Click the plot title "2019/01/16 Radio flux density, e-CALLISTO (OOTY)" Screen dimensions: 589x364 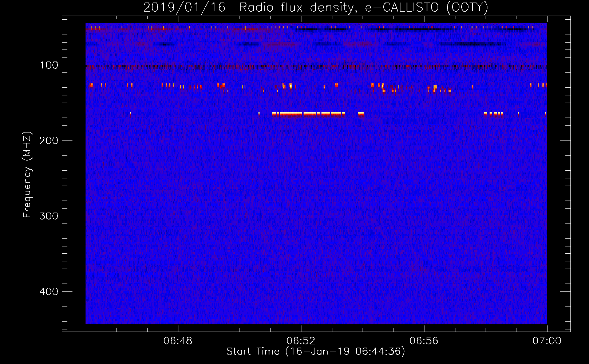(316, 7)
